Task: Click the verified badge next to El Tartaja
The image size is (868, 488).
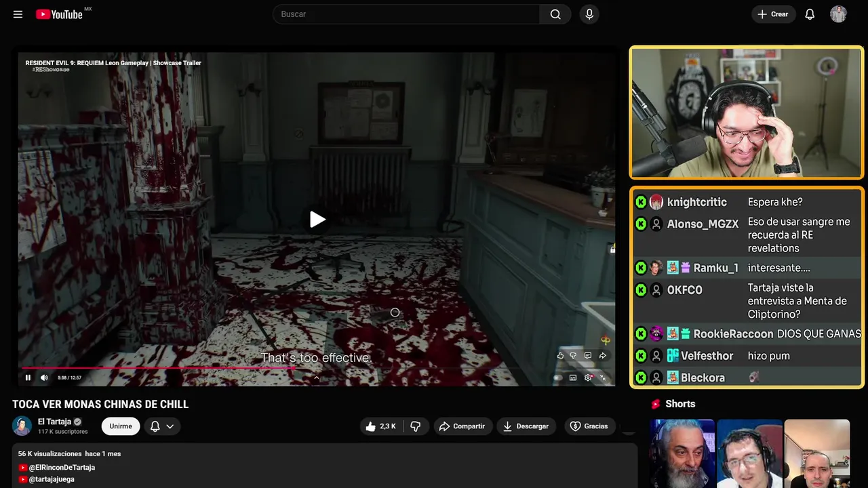Action: click(77, 422)
